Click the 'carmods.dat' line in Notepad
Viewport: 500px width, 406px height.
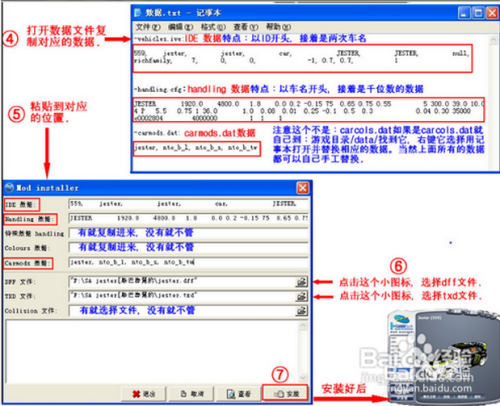point(157,133)
